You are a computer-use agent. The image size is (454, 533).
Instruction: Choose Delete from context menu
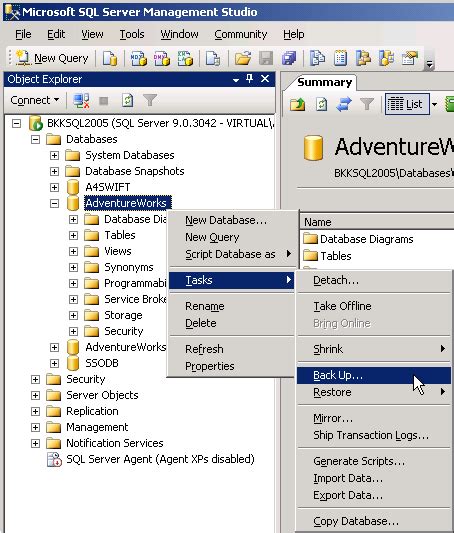tap(231, 323)
